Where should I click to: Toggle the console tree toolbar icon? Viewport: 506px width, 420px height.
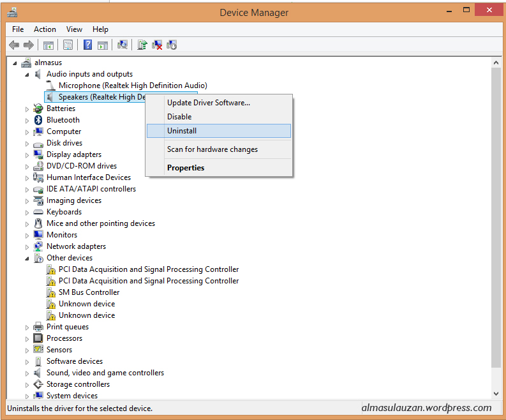click(x=48, y=45)
